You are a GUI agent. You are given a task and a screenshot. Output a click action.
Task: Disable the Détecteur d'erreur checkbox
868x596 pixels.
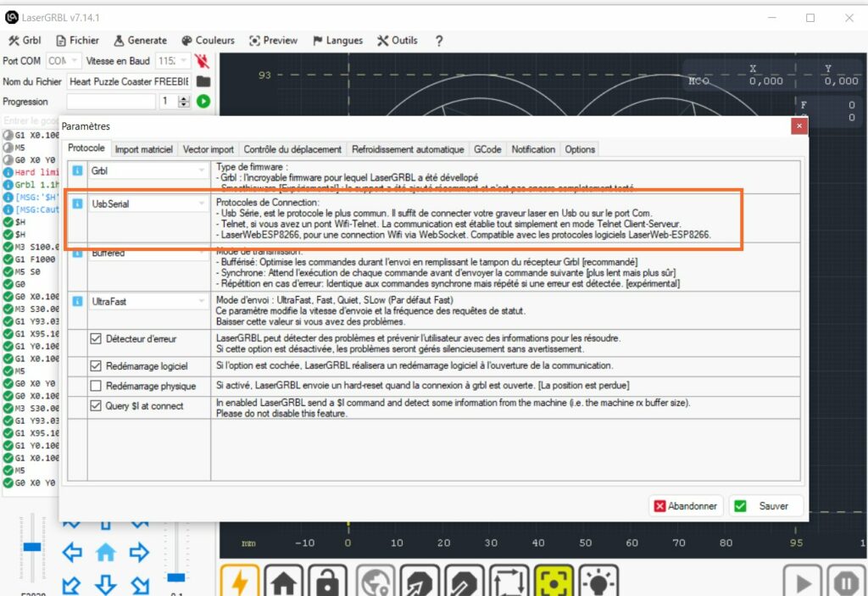click(x=97, y=339)
